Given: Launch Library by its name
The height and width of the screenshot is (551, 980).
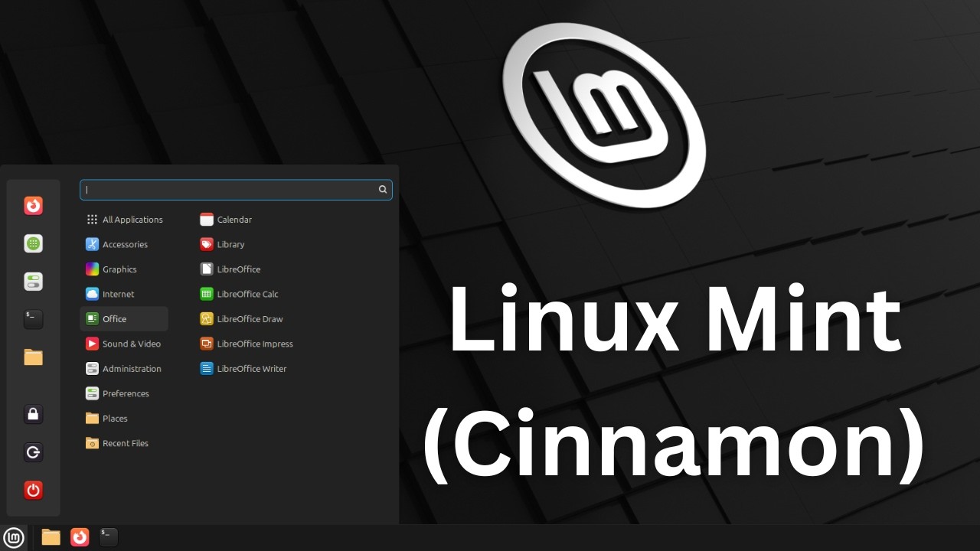Looking at the screenshot, I should [230, 244].
